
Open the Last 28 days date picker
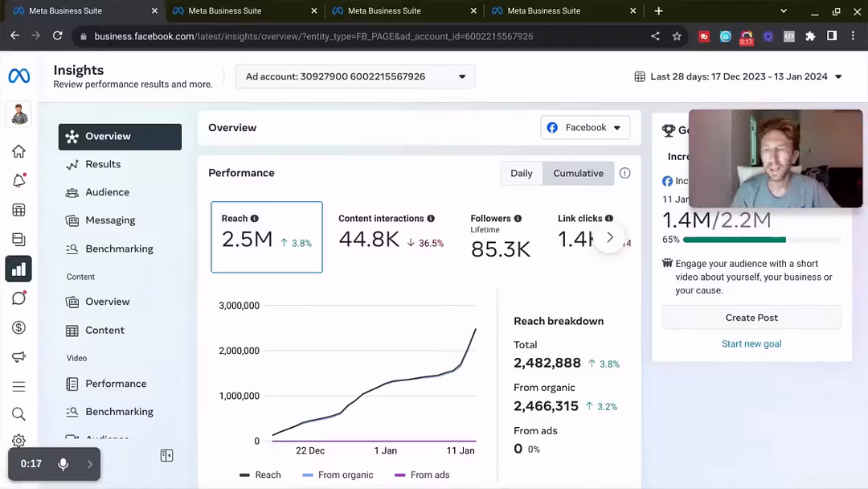[738, 76]
